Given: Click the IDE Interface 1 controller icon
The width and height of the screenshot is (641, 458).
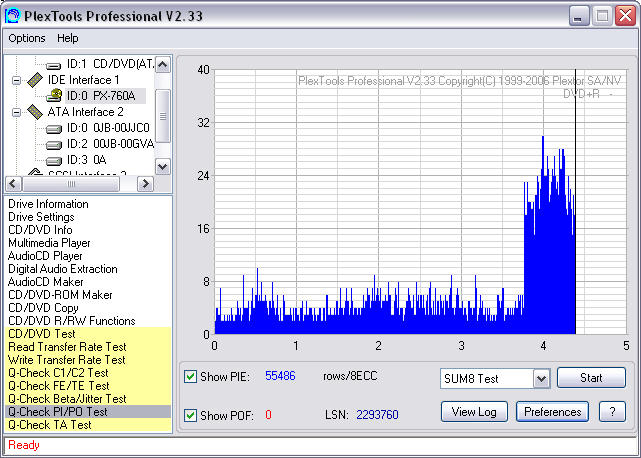Looking at the screenshot, I should click(35, 80).
